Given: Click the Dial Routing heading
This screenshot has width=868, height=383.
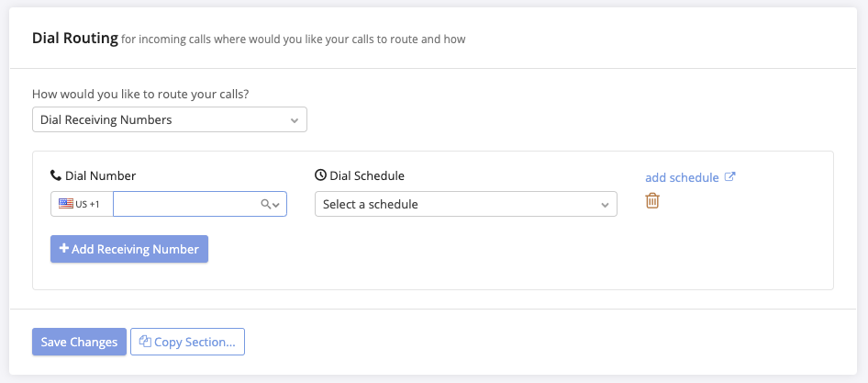Looking at the screenshot, I should [75, 39].
